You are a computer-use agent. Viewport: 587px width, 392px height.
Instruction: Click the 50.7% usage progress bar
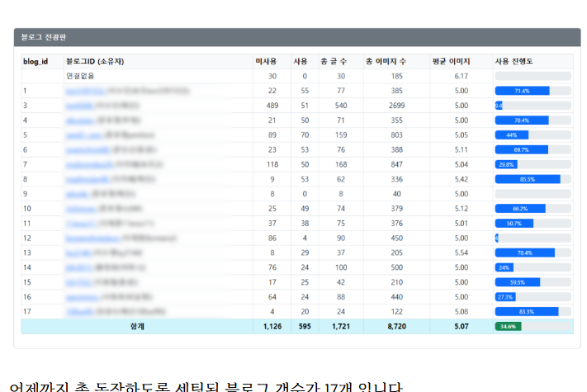click(533, 224)
